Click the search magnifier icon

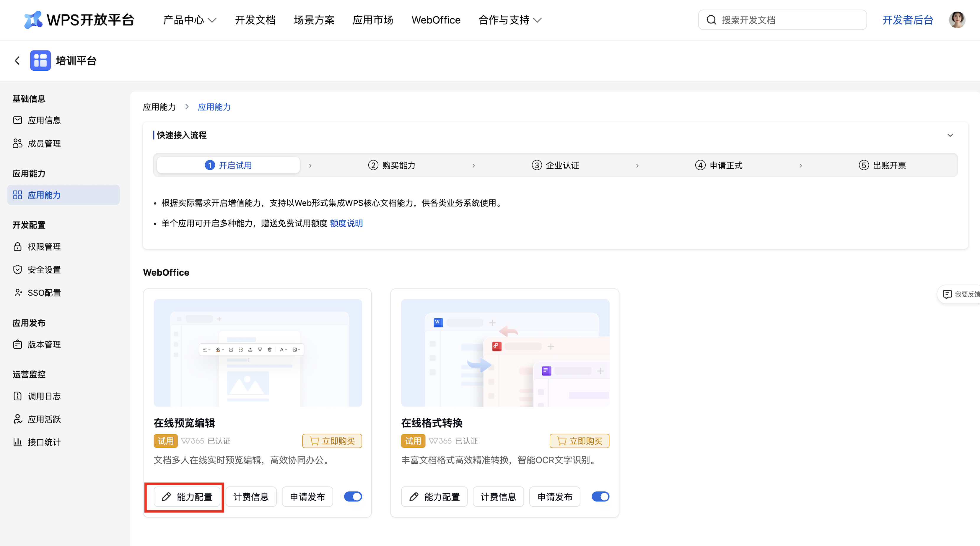coord(711,20)
